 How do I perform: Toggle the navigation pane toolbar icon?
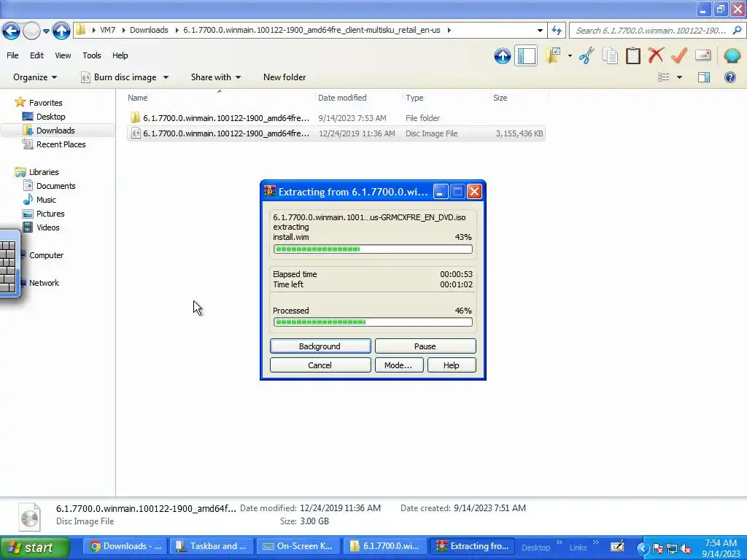[x=526, y=55]
